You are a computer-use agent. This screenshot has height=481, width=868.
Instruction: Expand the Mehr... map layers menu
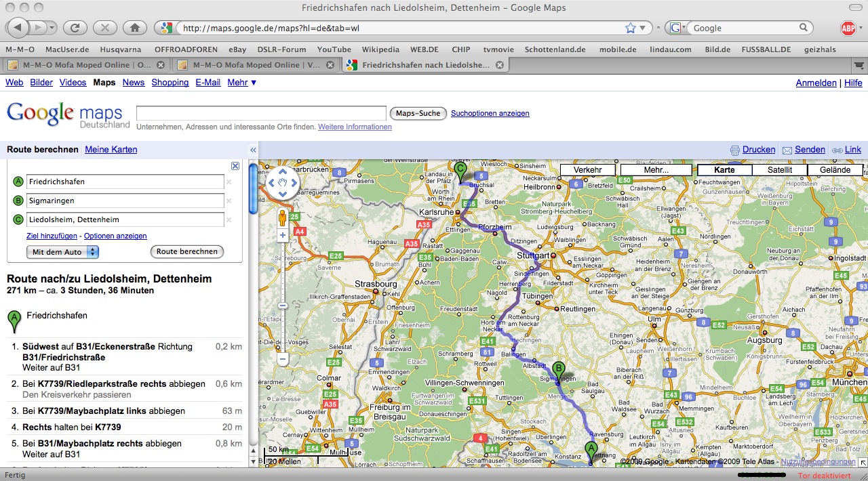pos(656,170)
